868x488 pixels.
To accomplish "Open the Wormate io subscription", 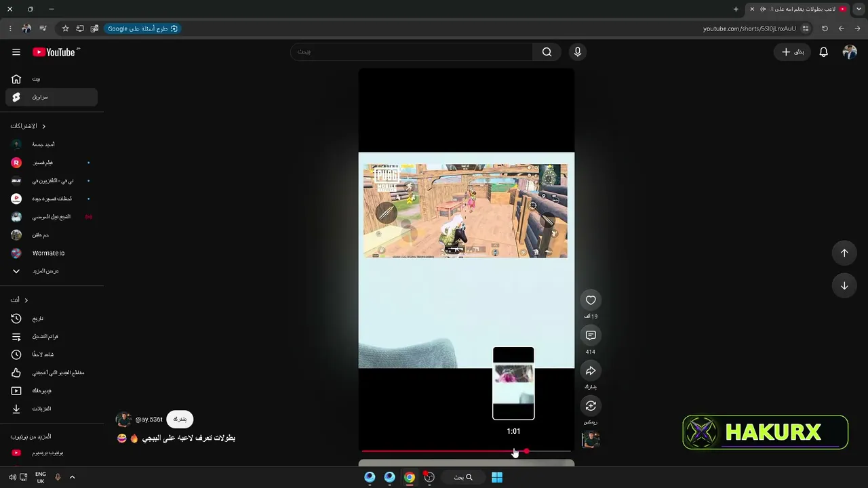I will 52,253.
